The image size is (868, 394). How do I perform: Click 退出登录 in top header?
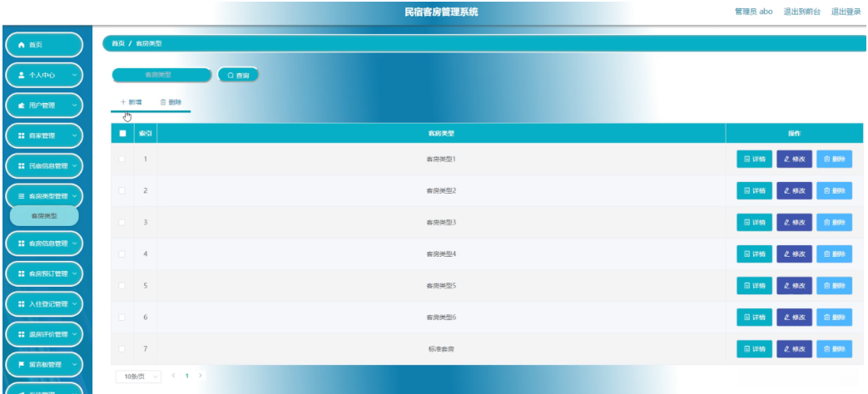point(846,12)
